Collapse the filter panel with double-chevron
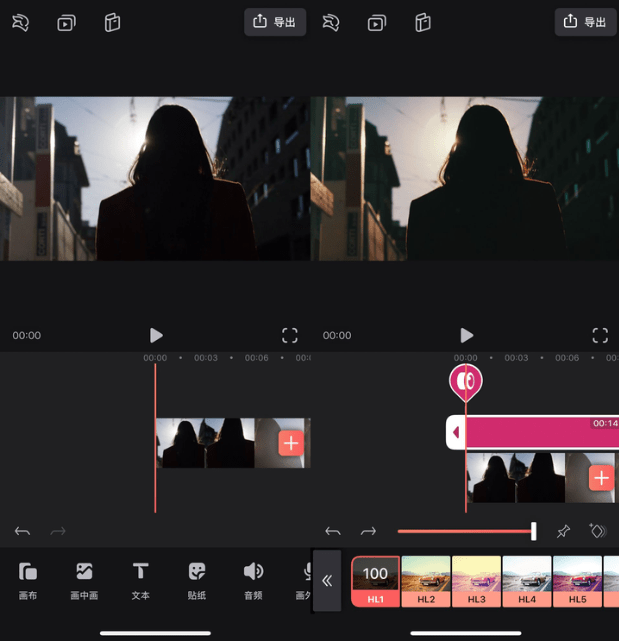The image size is (619, 641). pos(327,580)
